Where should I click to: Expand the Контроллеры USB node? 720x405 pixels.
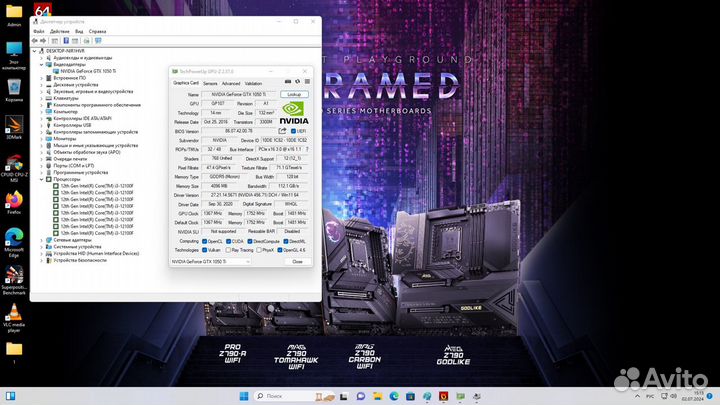point(41,125)
